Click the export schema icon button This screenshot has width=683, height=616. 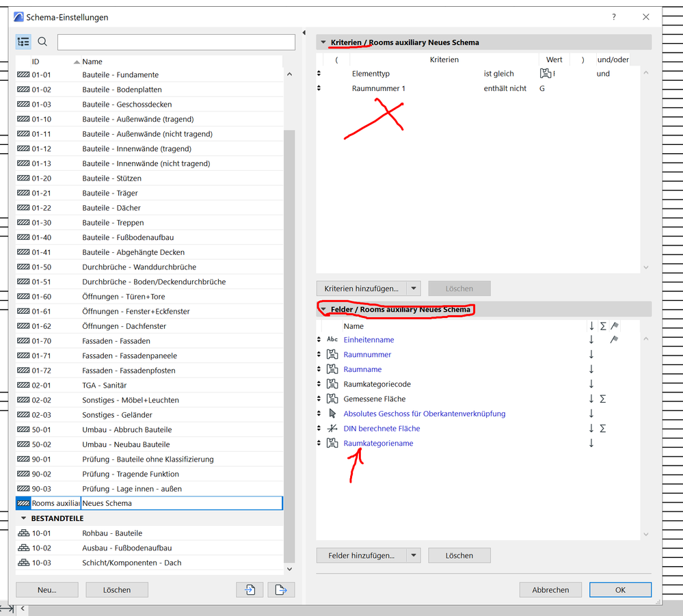280,589
